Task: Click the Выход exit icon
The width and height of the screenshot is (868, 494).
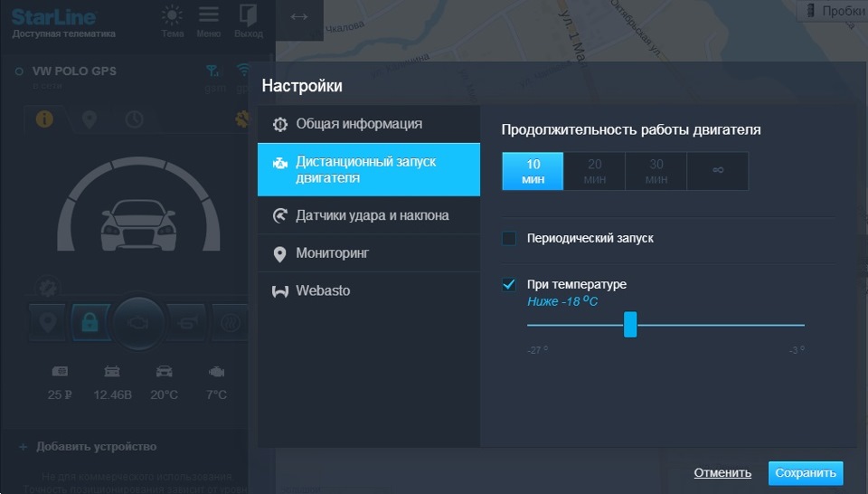Action: tap(248, 15)
